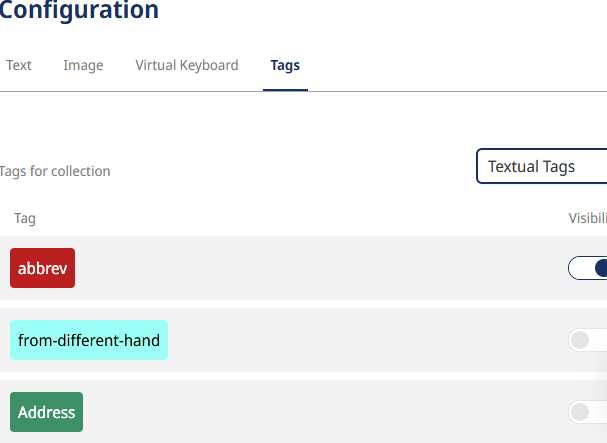607x443 pixels.
Task: Open the Image tab
Action: tap(83, 66)
